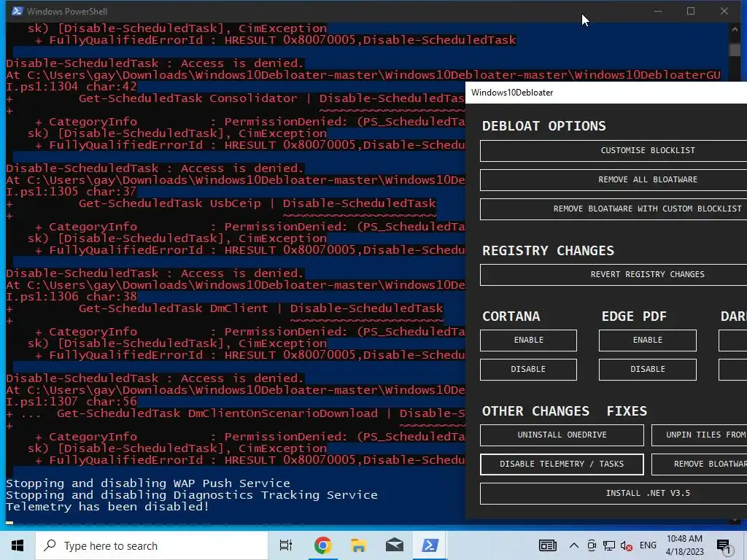Image resolution: width=747 pixels, height=560 pixels.
Task: Switch the ENG input language indicator
Action: [648, 545]
